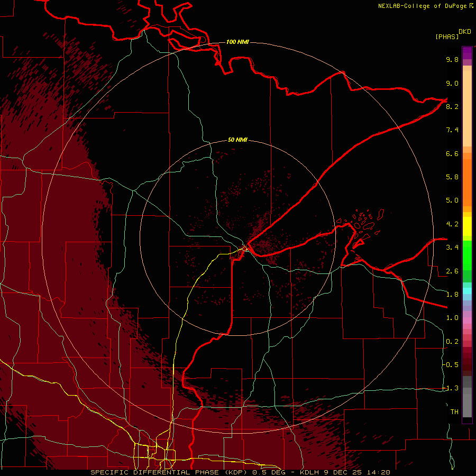Screen dimensions: 476x476
Task: Click the 0.2 scale value
Action: 452,342
